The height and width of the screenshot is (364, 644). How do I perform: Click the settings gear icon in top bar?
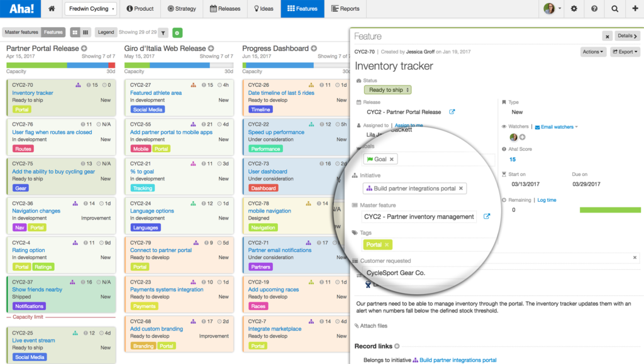tap(574, 9)
